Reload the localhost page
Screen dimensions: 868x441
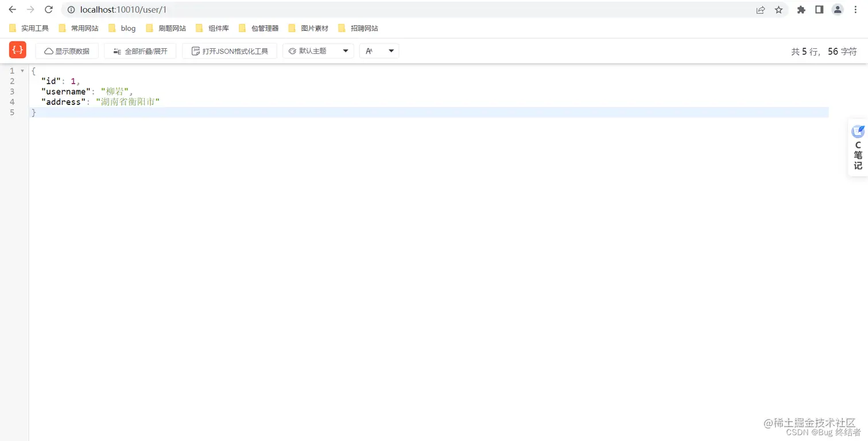click(49, 10)
